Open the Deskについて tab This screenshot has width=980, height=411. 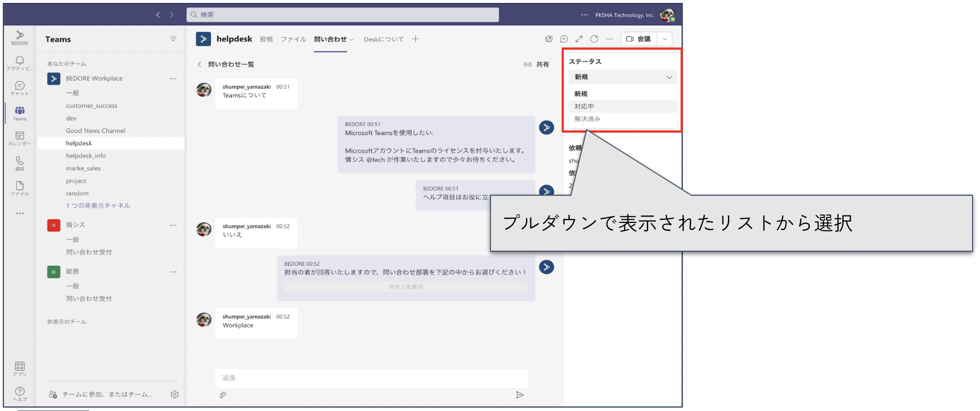click(x=384, y=39)
